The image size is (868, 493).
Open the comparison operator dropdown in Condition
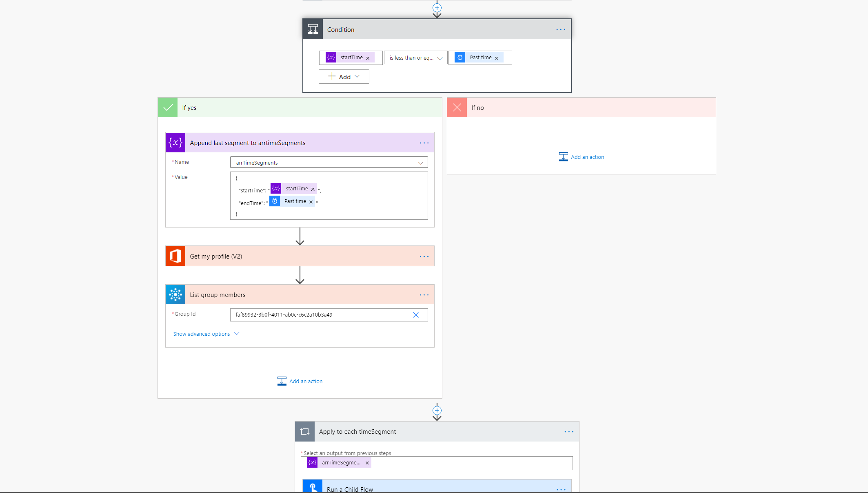[415, 58]
